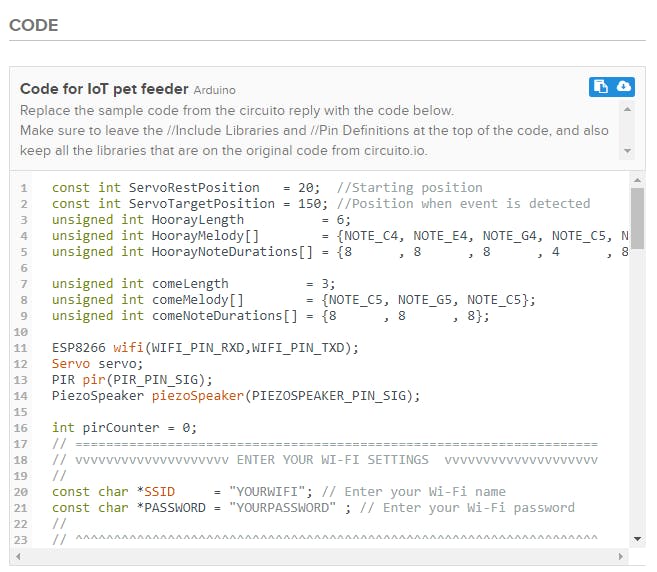This screenshot has width=657, height=572.
Task: Click the "Code for IoT pet feeder" title
Action: pyautogui.click(x=104, y=89)
